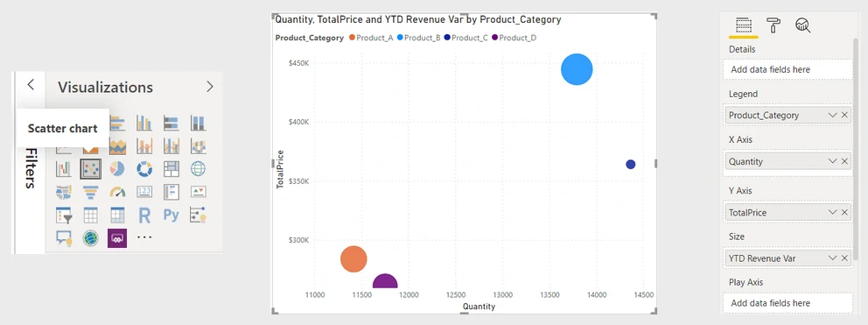This screenshot has height=325, width=868.
Task: Switch to the Fields well tab
Action: 744,25
